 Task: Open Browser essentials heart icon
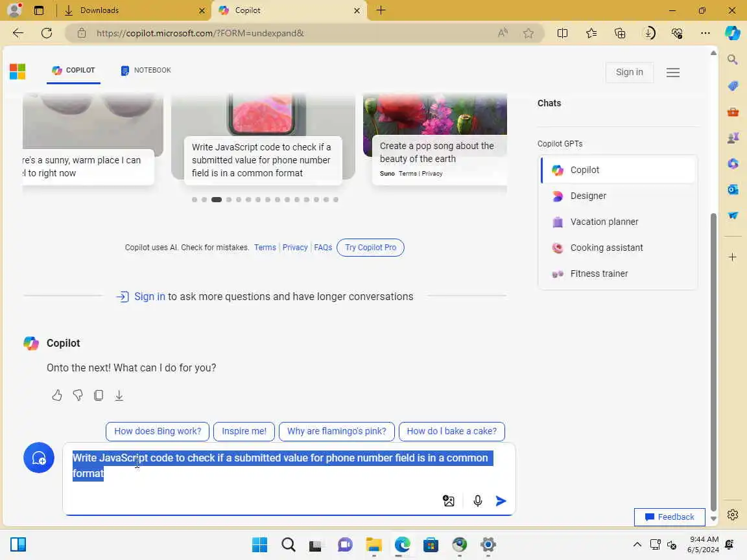[x=677, y=33]
